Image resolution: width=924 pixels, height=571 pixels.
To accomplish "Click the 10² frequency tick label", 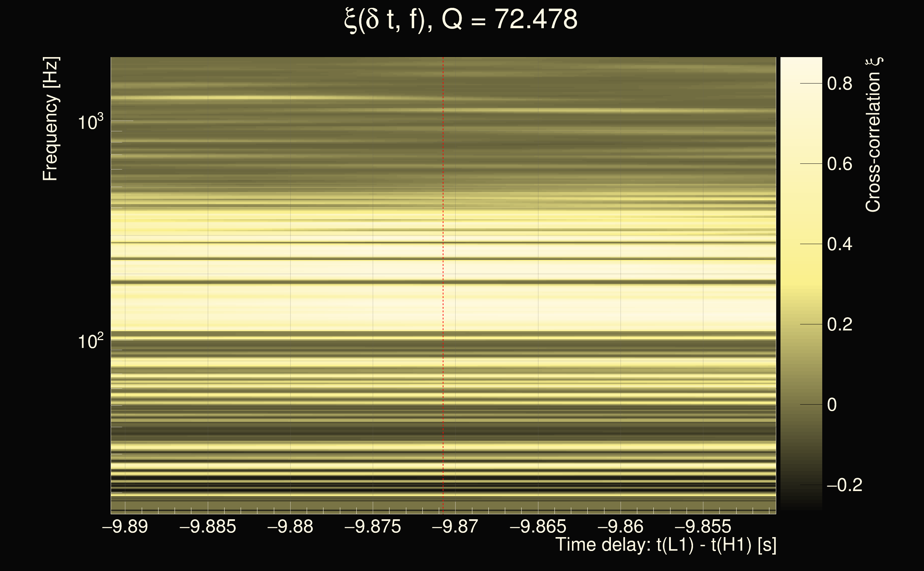I will click(x=90, y=342).
